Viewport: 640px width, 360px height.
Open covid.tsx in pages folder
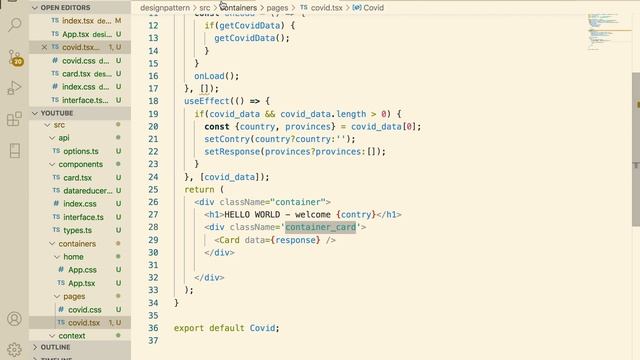pyautogui.click(x=80, y=323)
